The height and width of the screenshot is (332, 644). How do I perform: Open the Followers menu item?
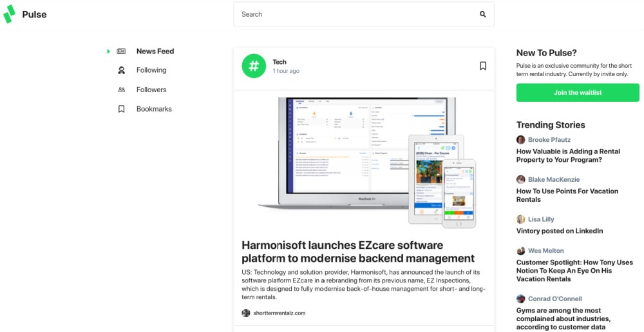click(x=151, y=90)
